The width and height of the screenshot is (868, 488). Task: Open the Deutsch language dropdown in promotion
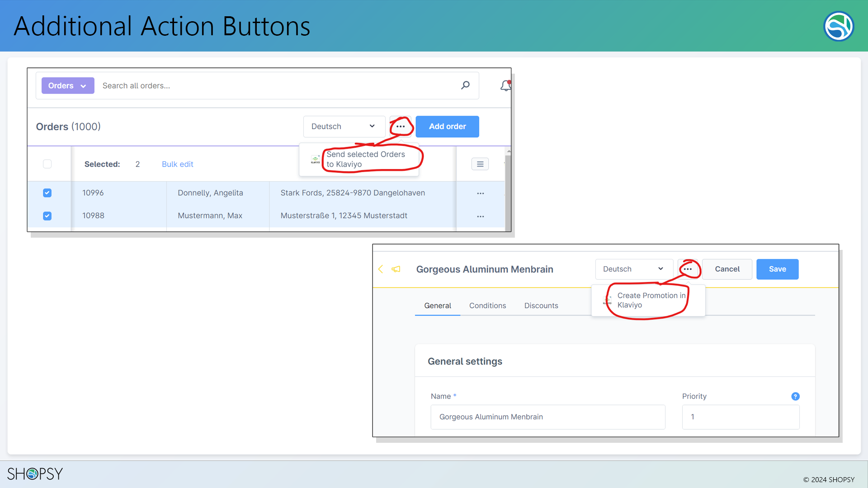(634, 269)
